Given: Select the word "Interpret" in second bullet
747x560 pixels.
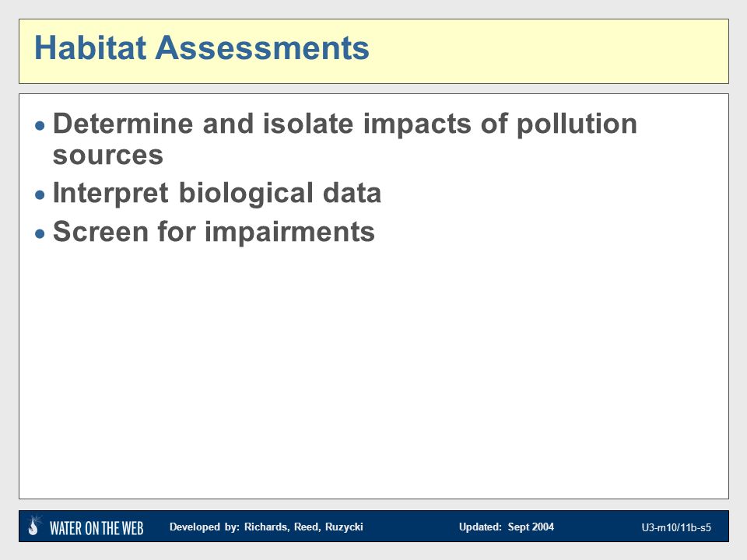Looking at the screenshot, I should [x=110, y=194].
